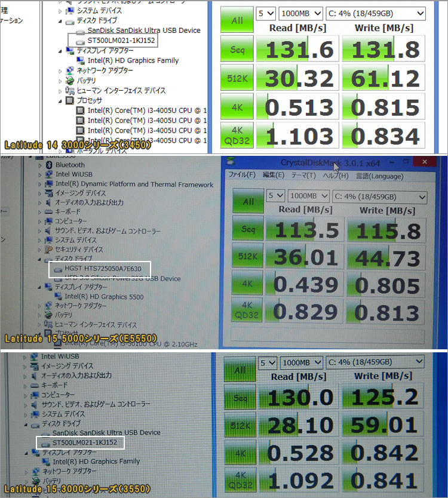Click the サウンド、ビデオ、およびゲーム speaker icon in the 3550 panel
This screenshot has height=498, width=448.
34,404
